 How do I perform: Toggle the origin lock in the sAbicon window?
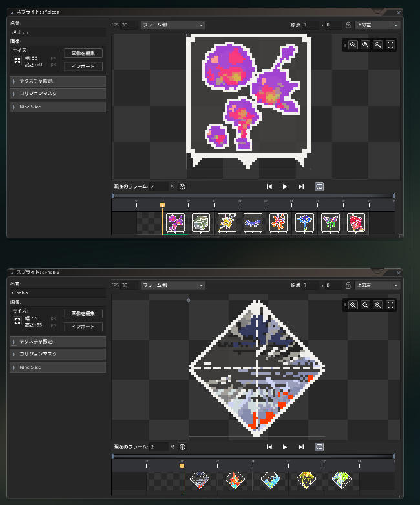coord(348,25)
